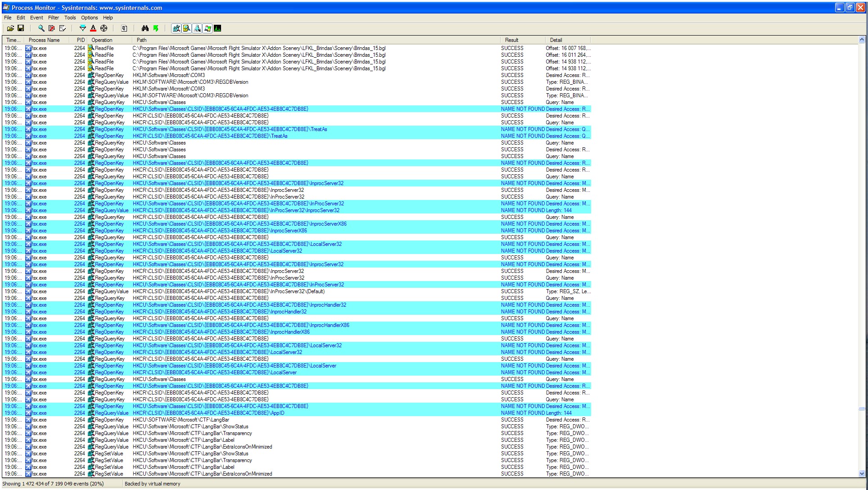
Task: Select the HKCU row ending in \InprocServerX86
Action: (x=297, y=224)
